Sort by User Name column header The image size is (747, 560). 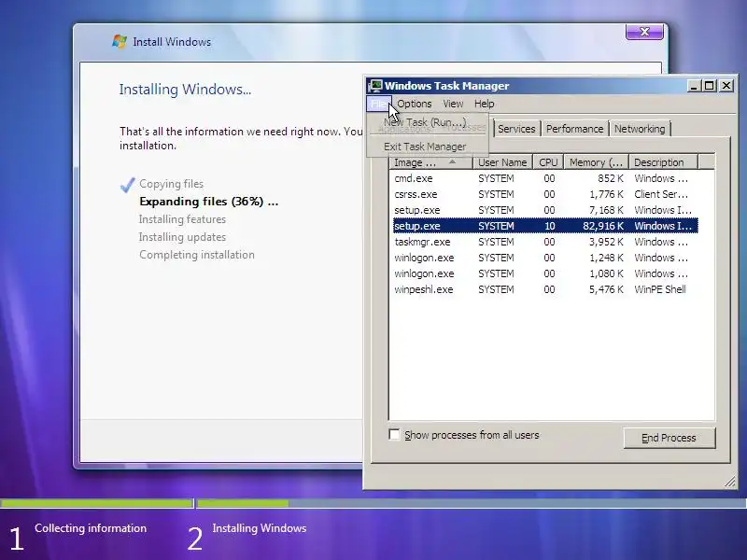click(502, 162)
